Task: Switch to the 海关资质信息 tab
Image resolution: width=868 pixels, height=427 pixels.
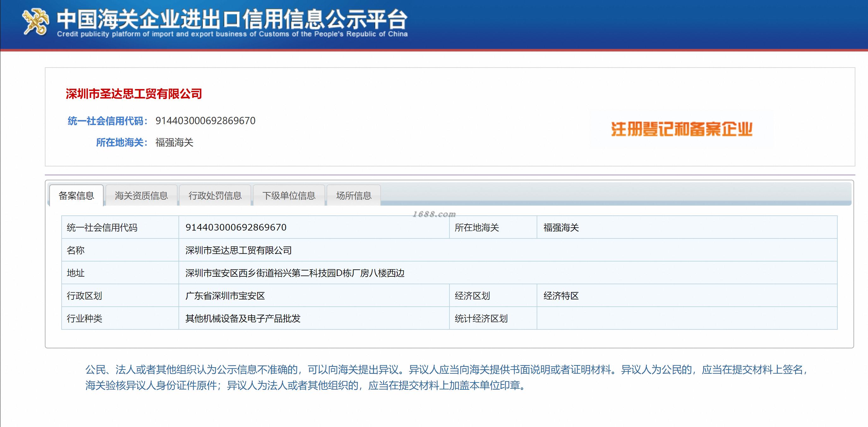Action: click(x=141, y=195)
